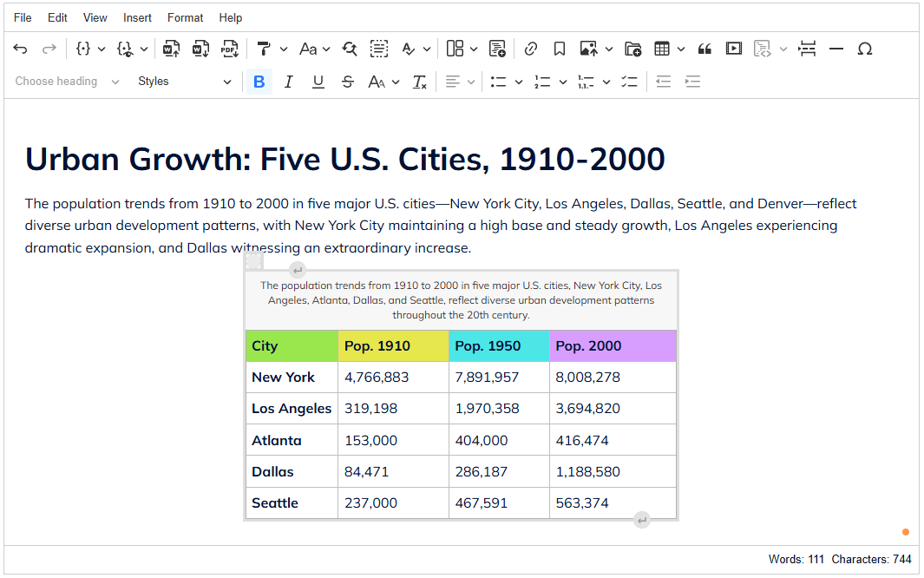Click the to-do list button
Image resolution: width=924 pixels, height=578 pixels.
point(630,82)
